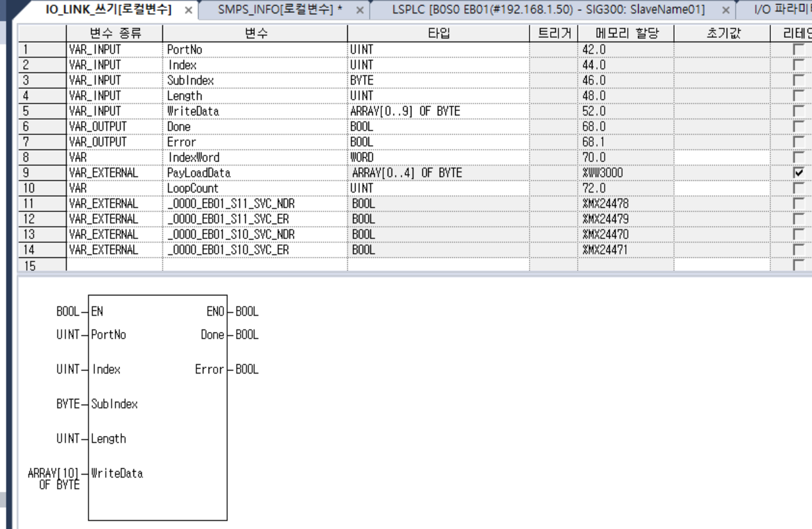812x529 pixels.
Task: Click the %MX24479 memory allocation cell
Action: point(625,218)
